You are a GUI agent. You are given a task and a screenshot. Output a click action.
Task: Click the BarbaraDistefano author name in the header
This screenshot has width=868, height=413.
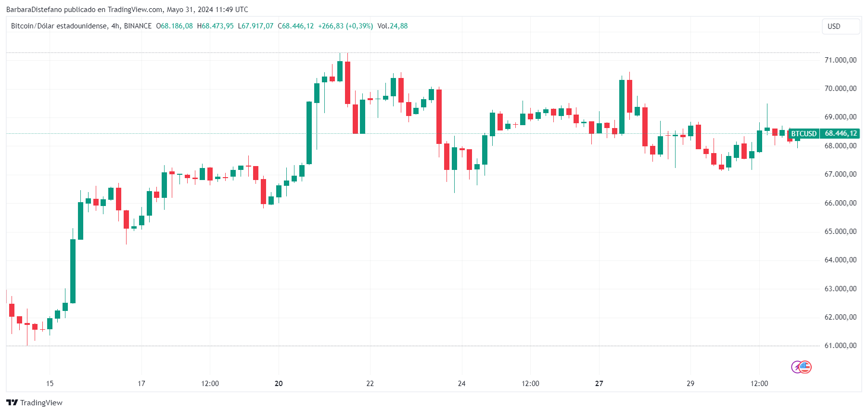click(34, 10)
